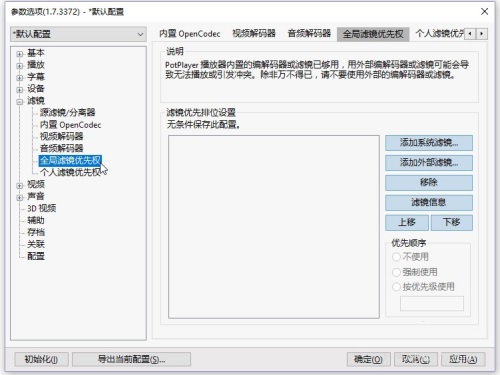Click the 添加外部滤镜 button
Image resolution: width=500 pixels, height=375 pixels.
click(429, 163)
